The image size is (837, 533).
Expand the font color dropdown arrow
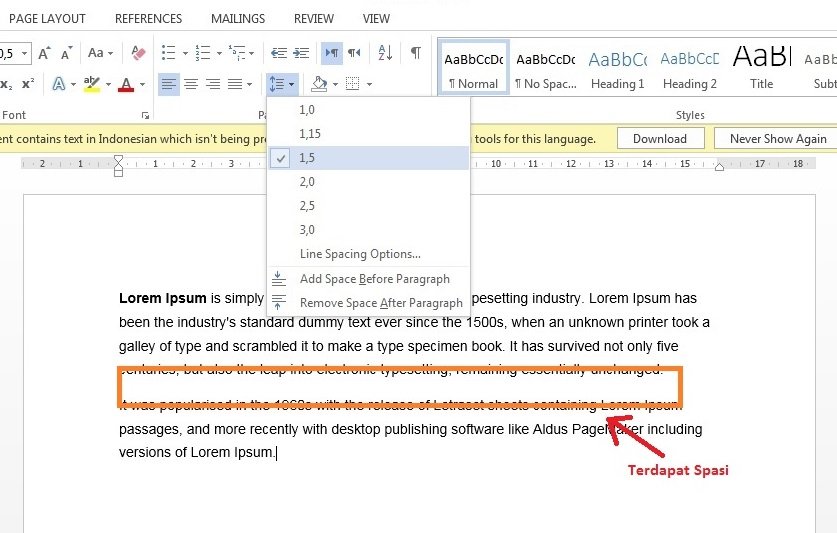pos(142,85)
